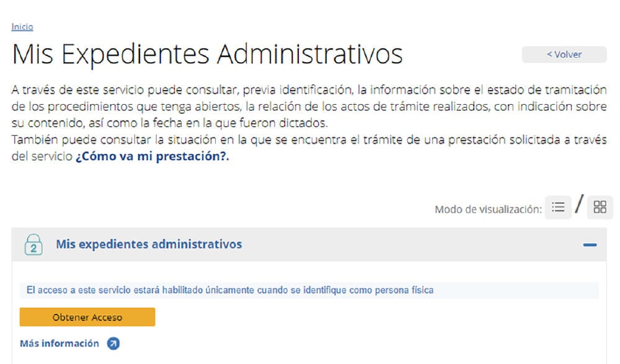Collapse the section with the minus icon
The width and height of the screenshot is (620, 364).
tap(590, 245)
